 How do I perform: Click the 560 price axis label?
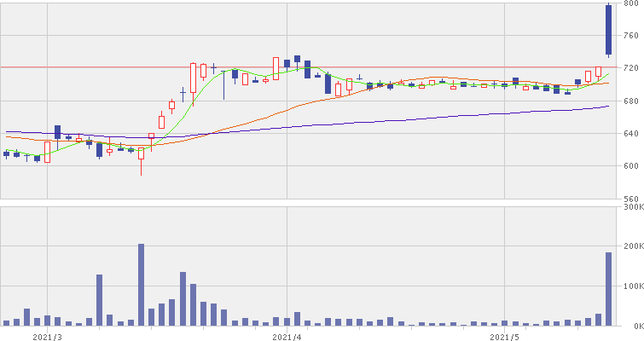click(x=632, y=198)
